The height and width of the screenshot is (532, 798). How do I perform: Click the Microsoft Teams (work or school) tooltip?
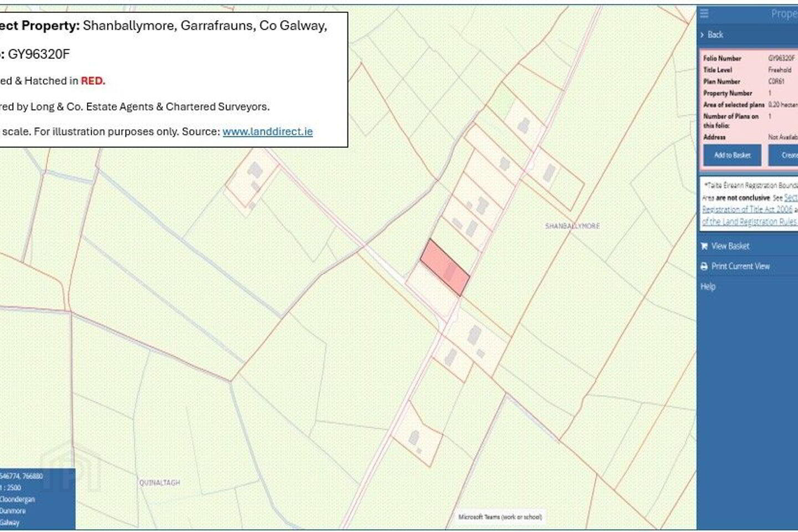(x=500, y=517)
